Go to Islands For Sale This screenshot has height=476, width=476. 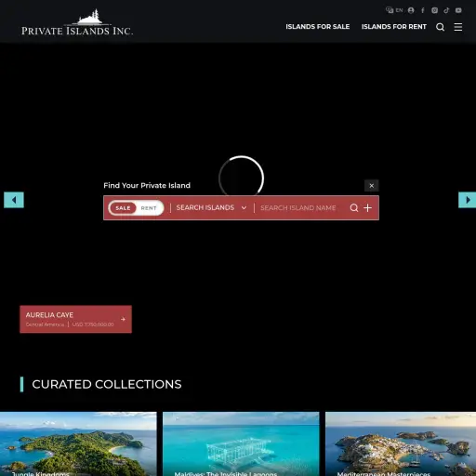[318, 27]
